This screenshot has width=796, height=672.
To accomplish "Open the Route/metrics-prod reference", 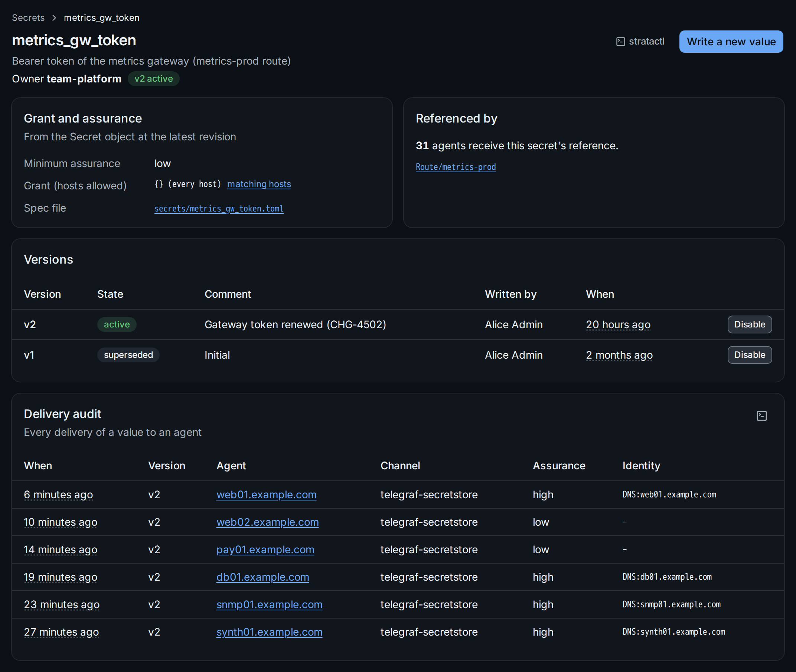I will 456,167.
